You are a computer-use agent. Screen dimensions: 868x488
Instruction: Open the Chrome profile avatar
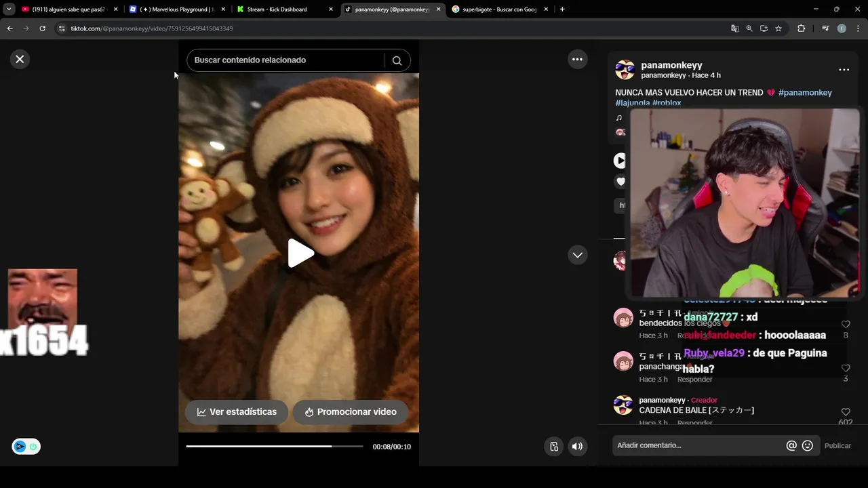pos(842,28)
